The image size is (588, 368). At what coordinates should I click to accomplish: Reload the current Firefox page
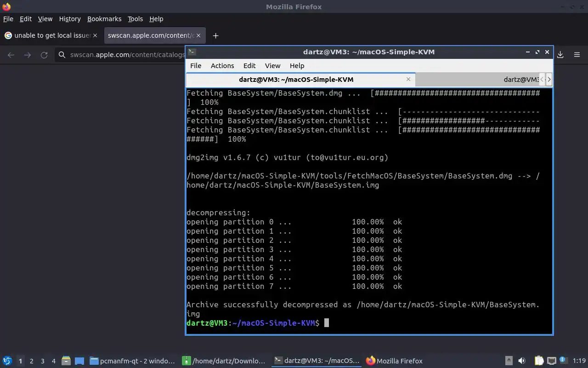click(44, 55)
